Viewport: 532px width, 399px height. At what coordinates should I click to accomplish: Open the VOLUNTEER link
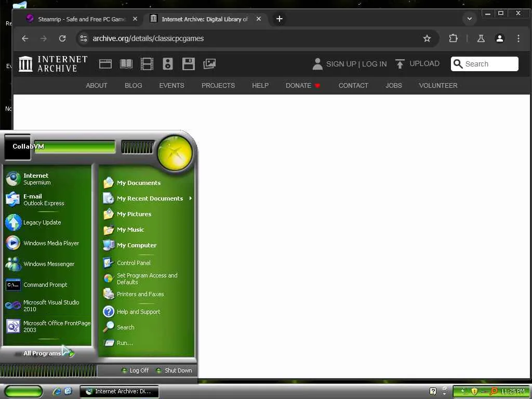point(438,86)
